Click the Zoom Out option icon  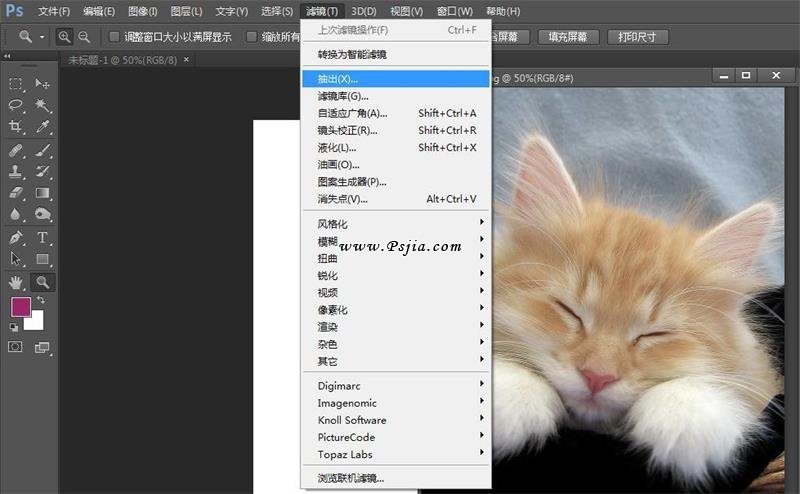[x=84, y=37]
